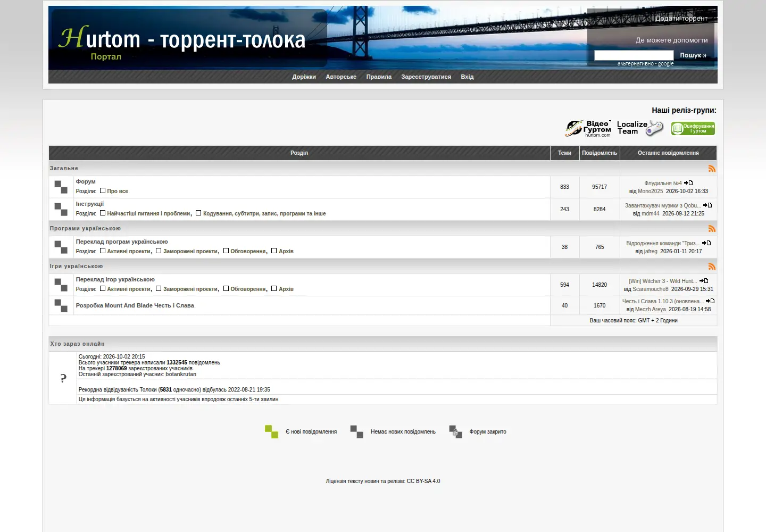Open RSS feed for Ігри українською category
The height and width of the screenshot is (532, 766).
pyautogui.click(x=712, y=267)
